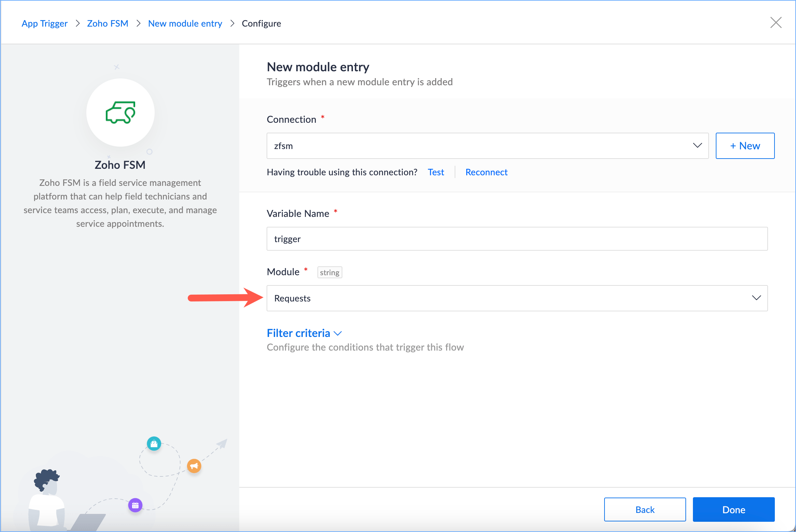Navigate to Zoho FSM breadcrumb
Screen dimensions: 796x532
pyautogui.click(x=108, y=24)
